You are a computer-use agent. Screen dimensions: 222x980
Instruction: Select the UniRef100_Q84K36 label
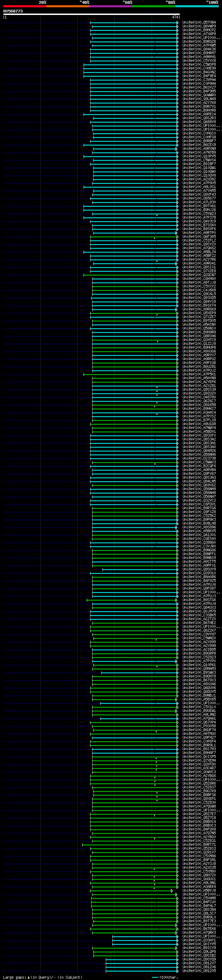pos(199,49)
